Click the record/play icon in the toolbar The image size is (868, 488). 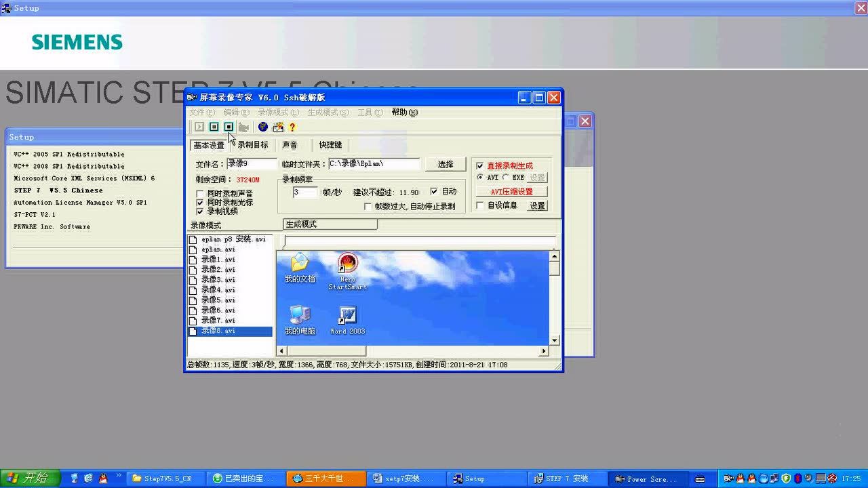click(x=199, y=127)
